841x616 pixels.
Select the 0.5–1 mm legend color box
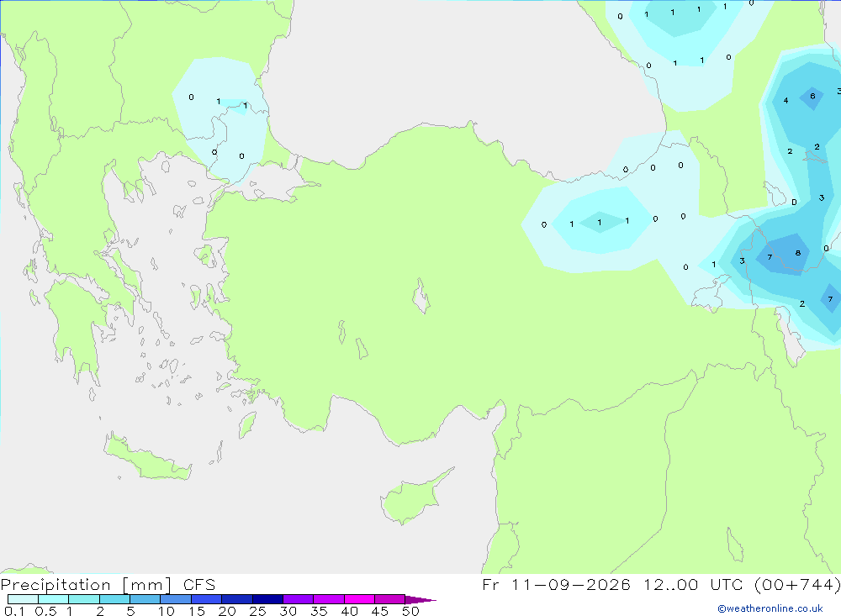pyautogui.click(x=53, y=599)
